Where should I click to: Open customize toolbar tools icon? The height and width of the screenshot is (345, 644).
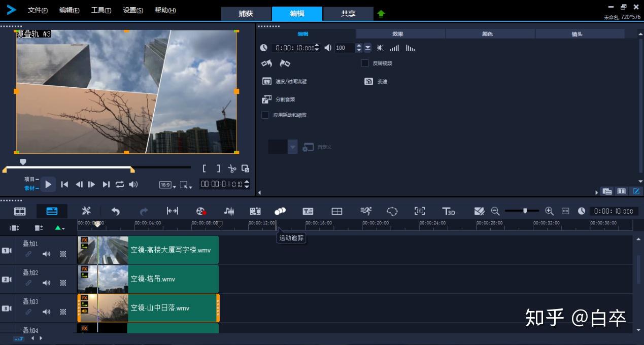click(x=87, y=211)
